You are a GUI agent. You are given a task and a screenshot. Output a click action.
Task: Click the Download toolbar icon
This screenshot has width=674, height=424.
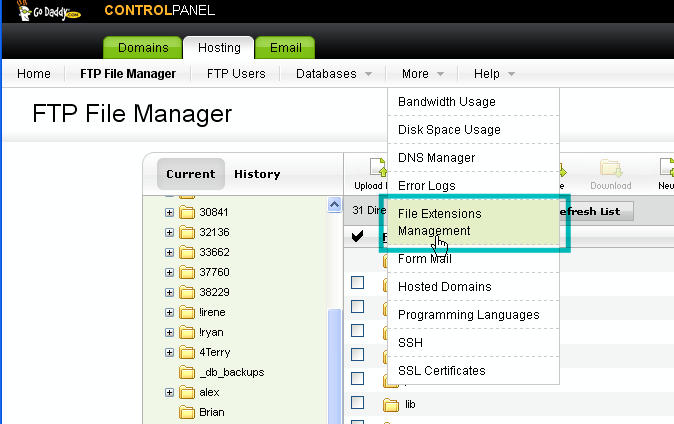[x=610, y=172]
